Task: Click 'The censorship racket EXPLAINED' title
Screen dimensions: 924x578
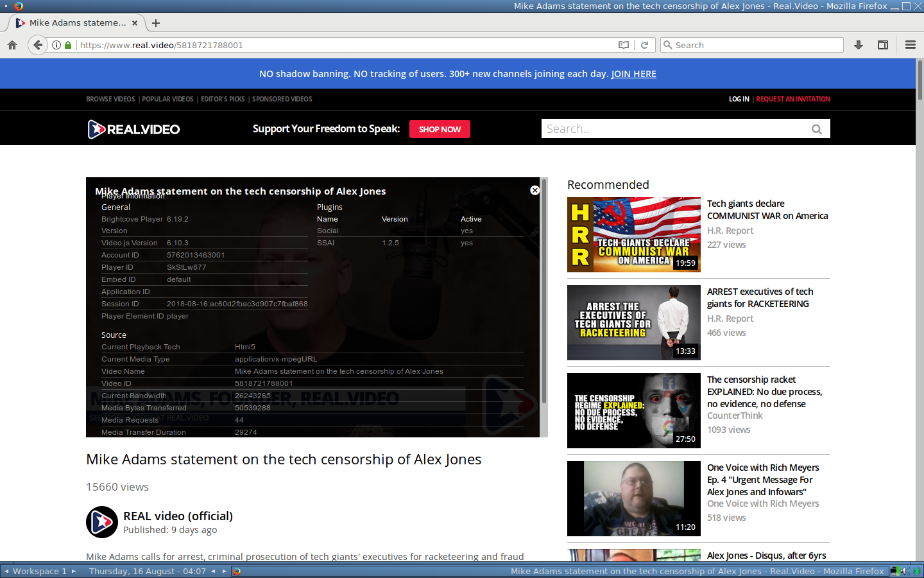Action: pyautogui.click(x=764, y=392)
